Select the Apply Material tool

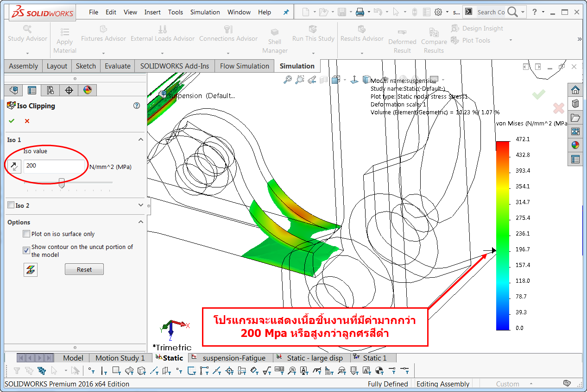click(64, 39)
